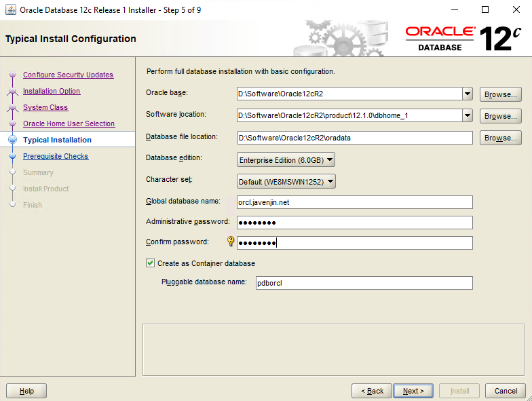Screen dimensions: 532x401
Task: Click the Summary step label
Action: [38, 172]
